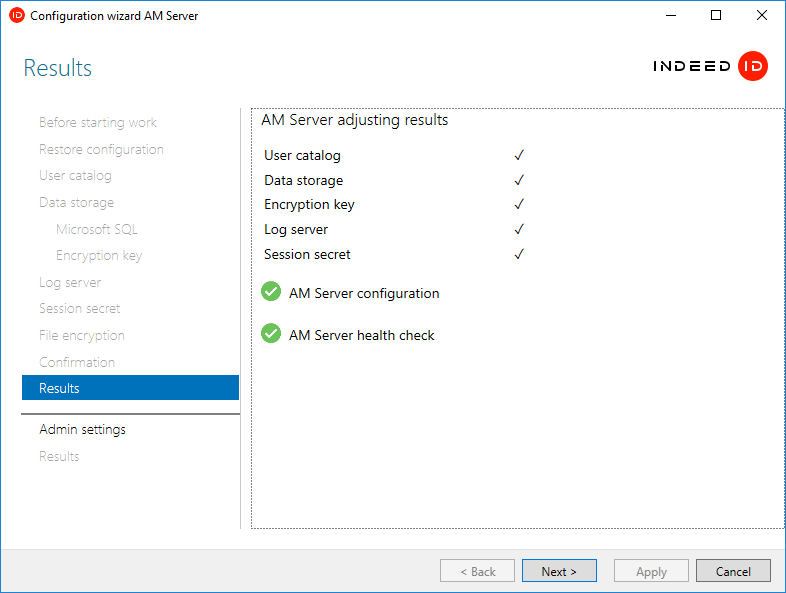Viewport: 786px width, 593px height.
Task: Click the Indeed ID logo in header
Action: 710,67
